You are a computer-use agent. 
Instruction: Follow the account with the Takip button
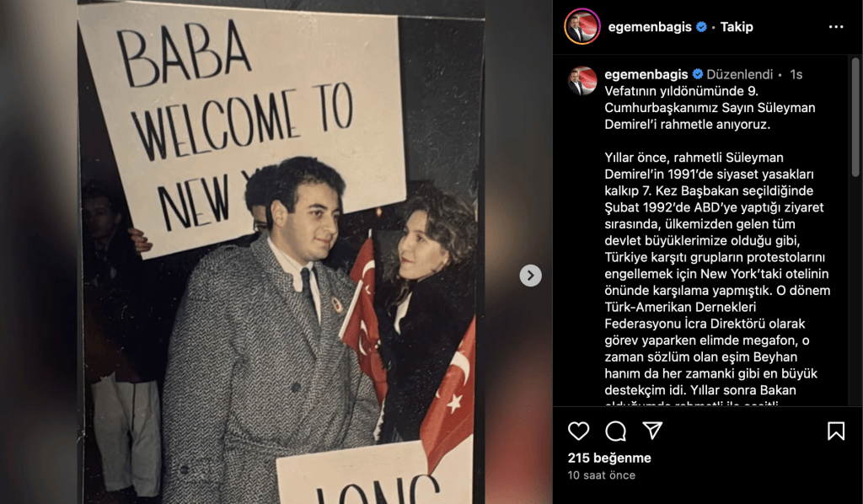737,26
